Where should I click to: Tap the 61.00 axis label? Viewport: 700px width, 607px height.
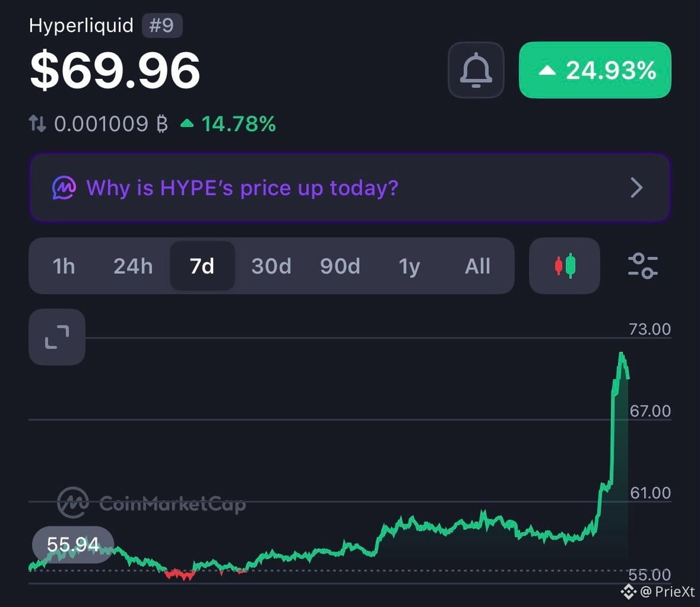click(x=651, y=493)
